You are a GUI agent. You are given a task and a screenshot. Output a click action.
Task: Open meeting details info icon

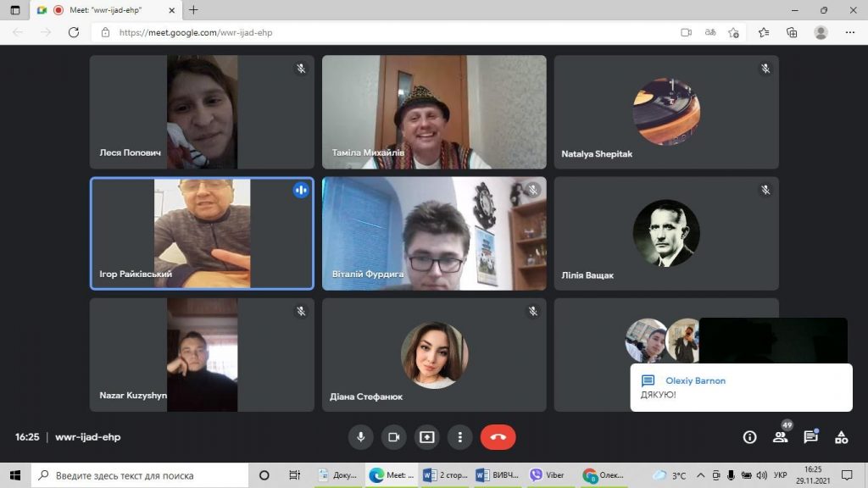pos(749,437)
